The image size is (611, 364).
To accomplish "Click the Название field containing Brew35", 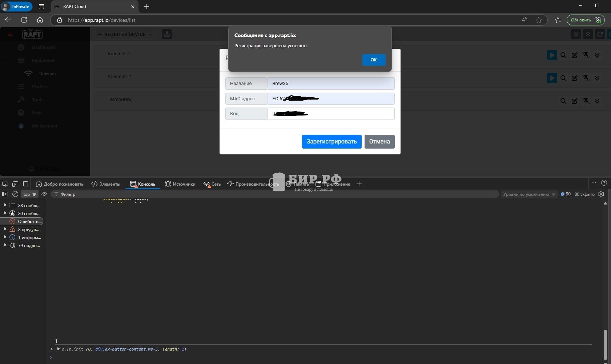I will (x=331, y=84).
